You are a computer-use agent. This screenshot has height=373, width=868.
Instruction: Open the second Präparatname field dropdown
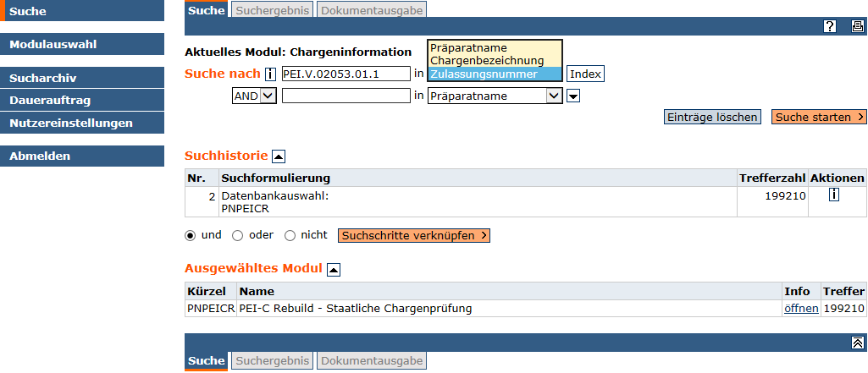pos(495,96)
